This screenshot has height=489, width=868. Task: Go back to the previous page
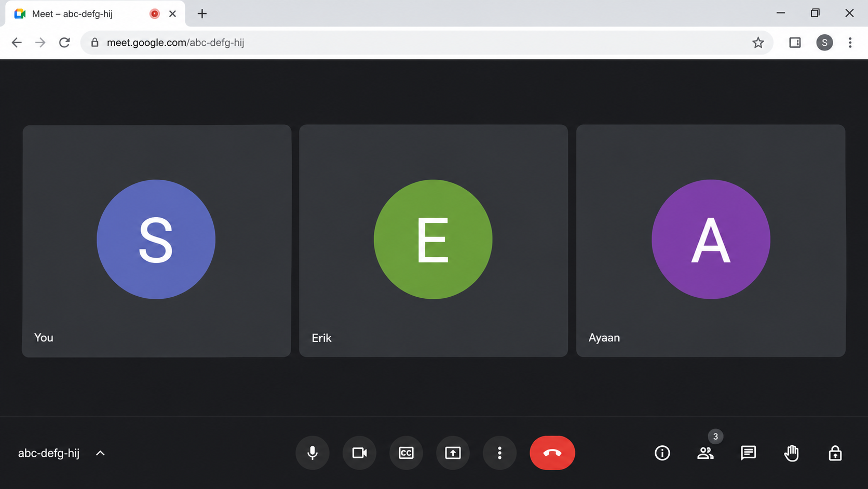pos(17,43)
